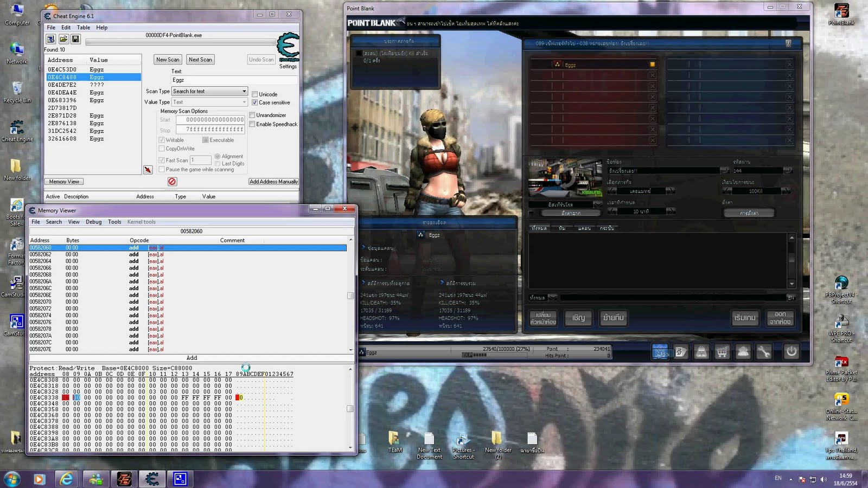Screen dimensions: 868x488
Task: Open the wrench options icon in Point Blank
Action: click(x=764, y=352)
